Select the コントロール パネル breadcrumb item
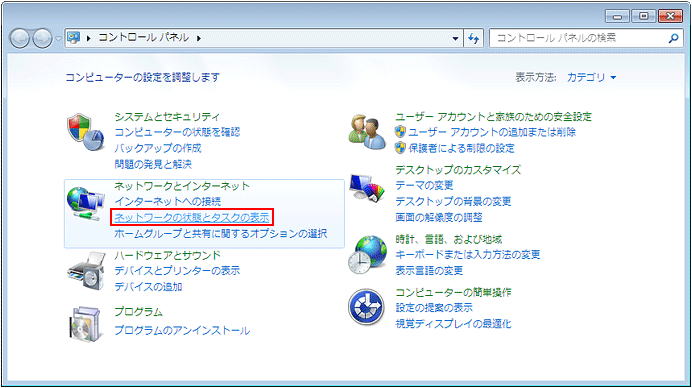The image size is (692, 388). [143, 38]
